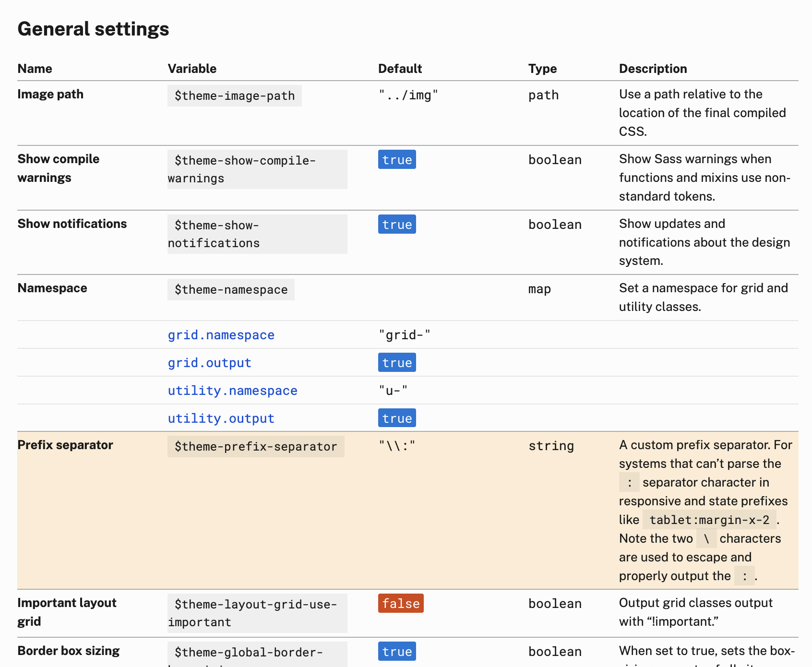Click the utility.output link
The width and height of the screenshot is (812, 667).
[x=221, y=418]
